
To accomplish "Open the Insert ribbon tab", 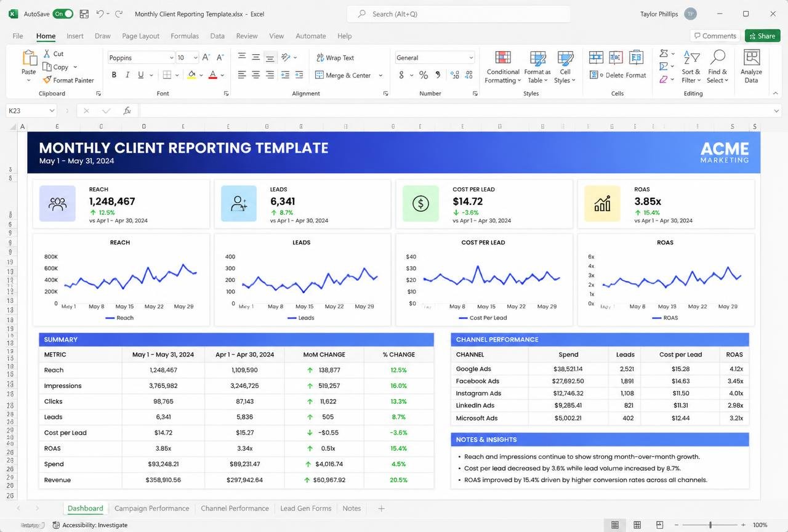I will point(75,36).
